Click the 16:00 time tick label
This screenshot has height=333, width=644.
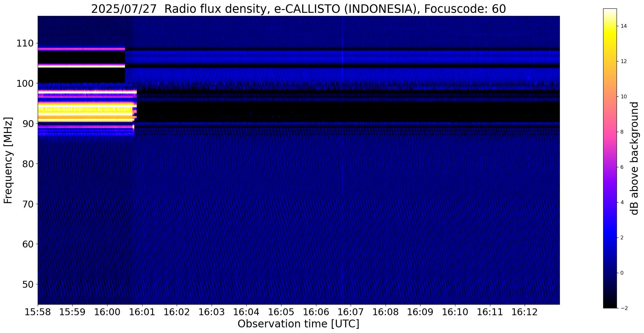pyautogui.click(x=108, y=312)
